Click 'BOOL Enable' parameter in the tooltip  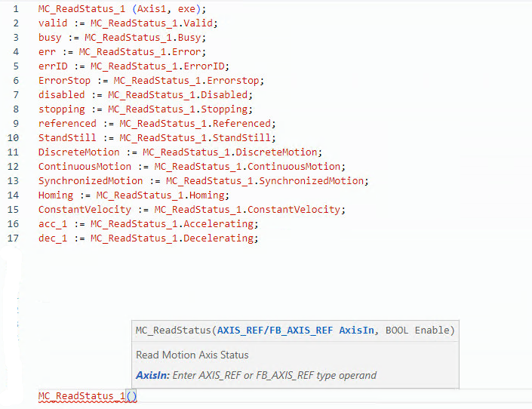418,331
